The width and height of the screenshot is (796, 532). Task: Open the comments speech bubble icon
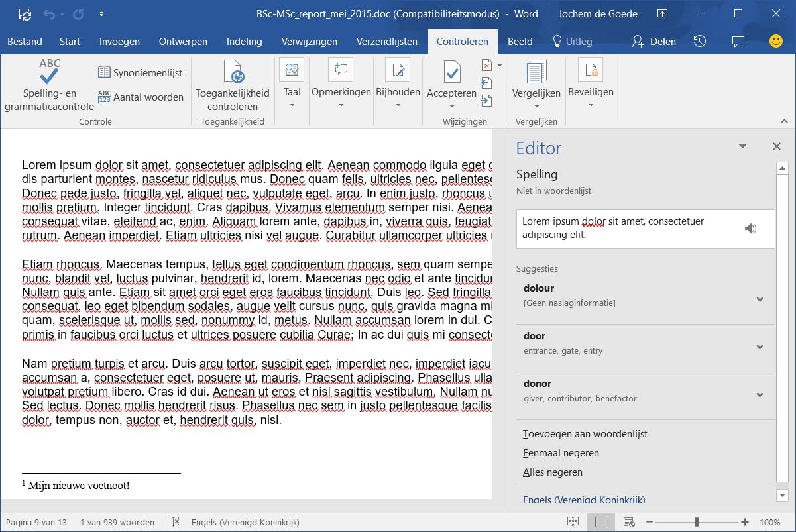[738, 41]
